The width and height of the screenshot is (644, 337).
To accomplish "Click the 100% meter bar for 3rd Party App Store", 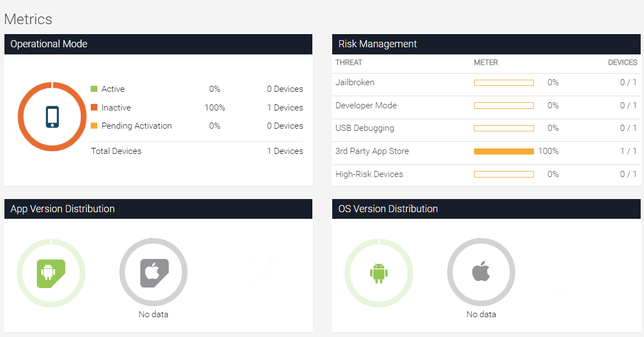I will [504, 151].
